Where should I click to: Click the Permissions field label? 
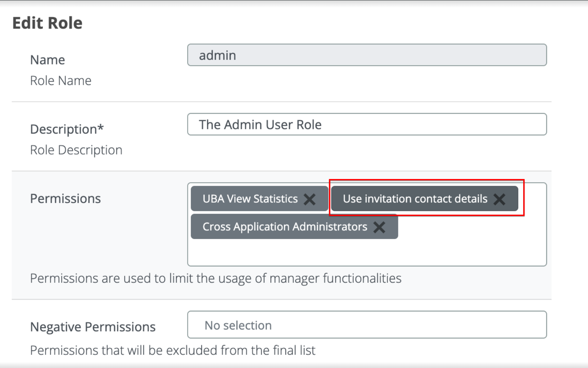(65, 199)
